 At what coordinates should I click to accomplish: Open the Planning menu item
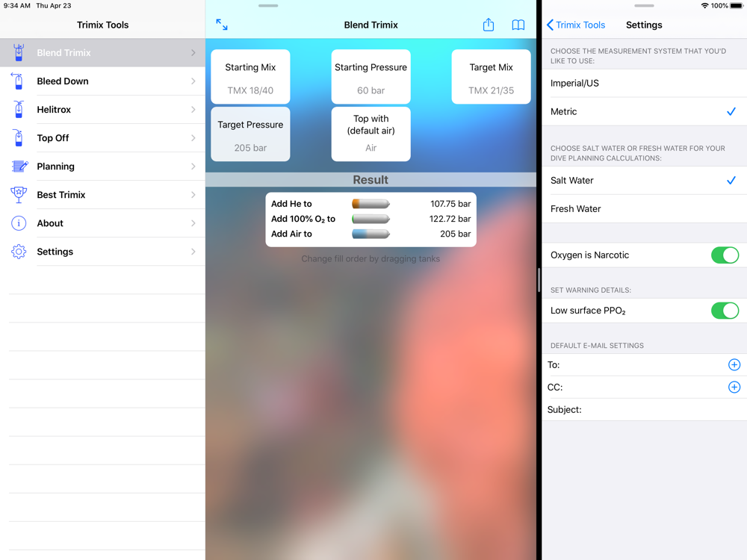click(102, 167)
